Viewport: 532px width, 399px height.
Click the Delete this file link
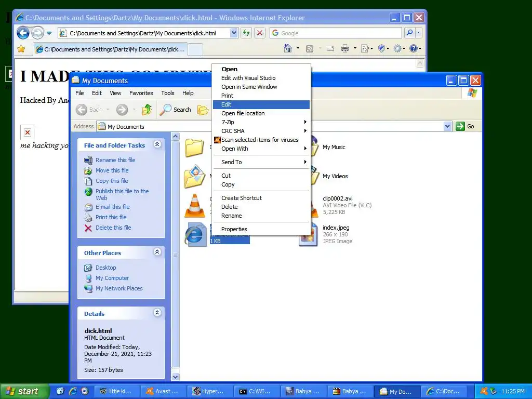point(113,228)
